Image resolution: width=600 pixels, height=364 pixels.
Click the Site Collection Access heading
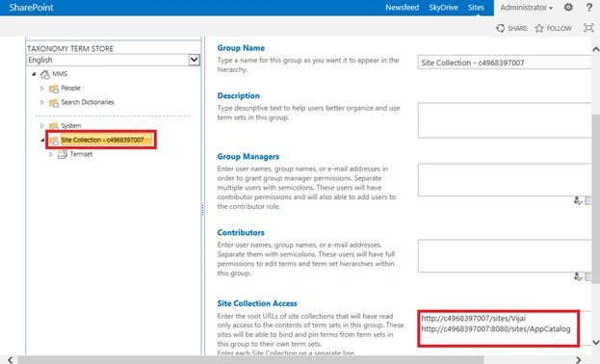pos(257,303)
